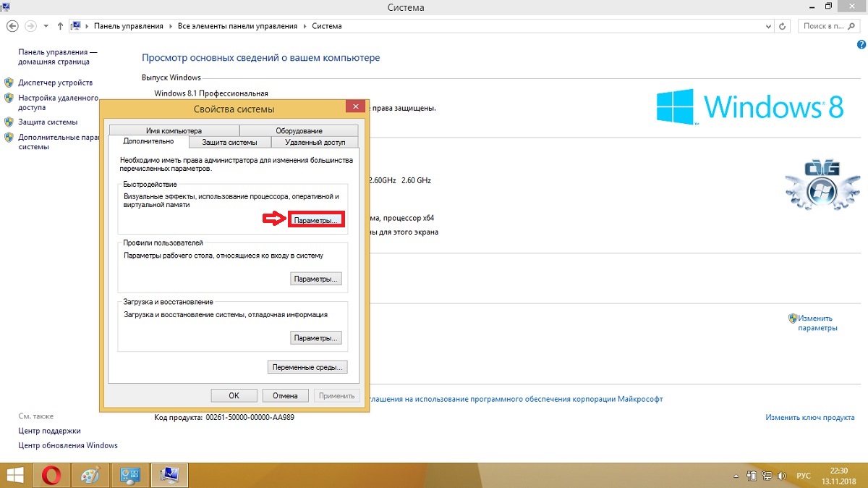Click the computer icon in address bar
Viewport: 868px width, 488px height.
pos(76,26)
